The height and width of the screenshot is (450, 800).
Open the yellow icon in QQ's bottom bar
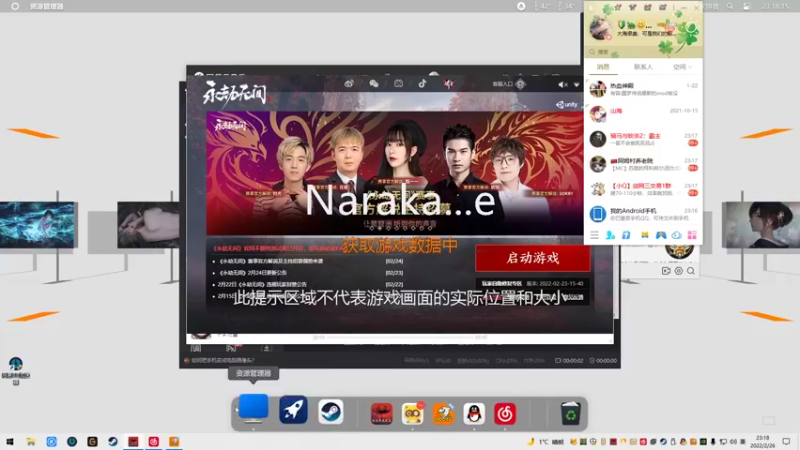(645, 235)
